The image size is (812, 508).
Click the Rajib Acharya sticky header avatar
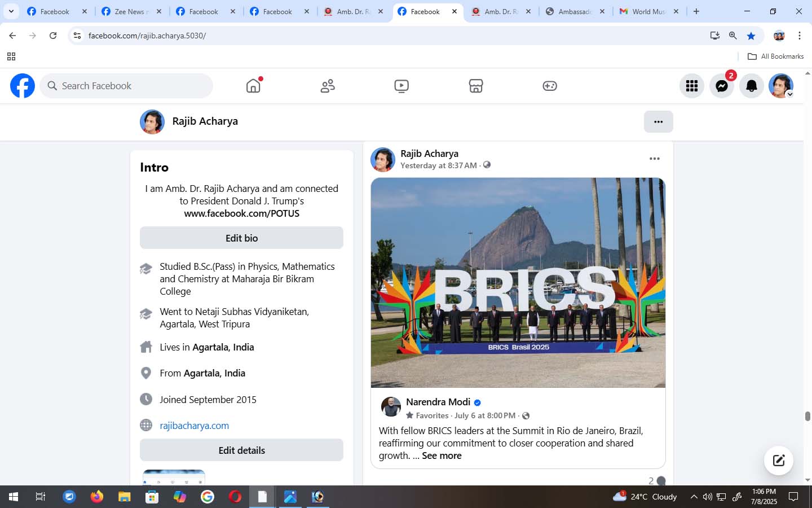(152, 122)
